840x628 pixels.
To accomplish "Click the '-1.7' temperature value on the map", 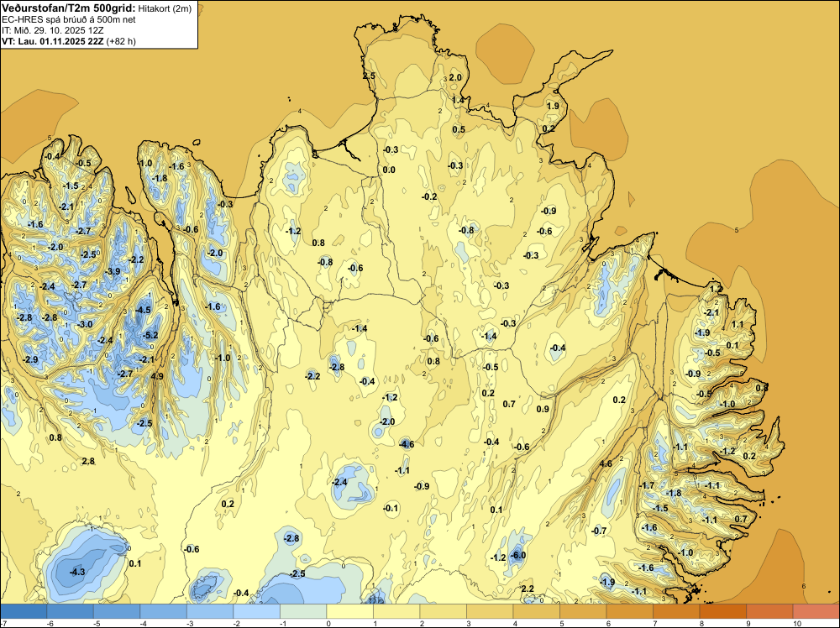I will [x=647, y=485].
